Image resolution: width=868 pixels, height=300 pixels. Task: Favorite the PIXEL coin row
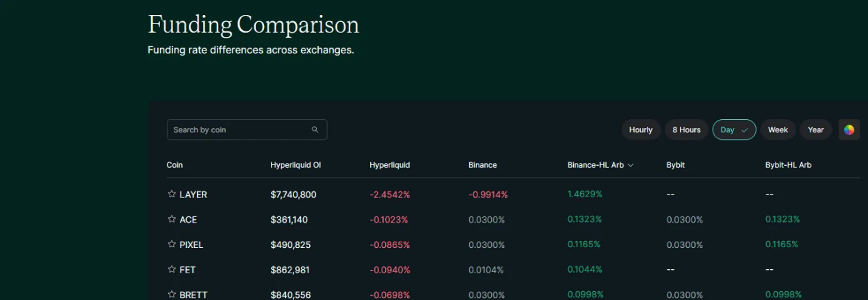click(172, 245)
